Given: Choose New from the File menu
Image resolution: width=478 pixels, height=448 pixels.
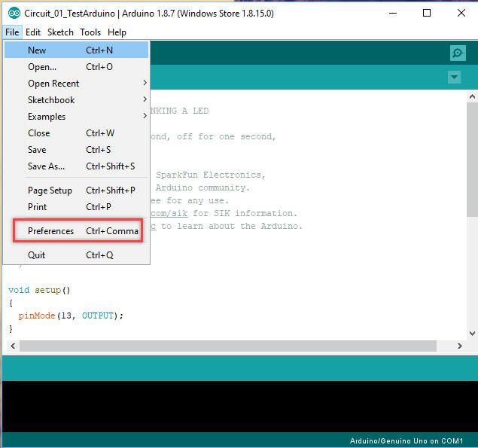Looking at the screenshot, I should (x=76, y=50).
